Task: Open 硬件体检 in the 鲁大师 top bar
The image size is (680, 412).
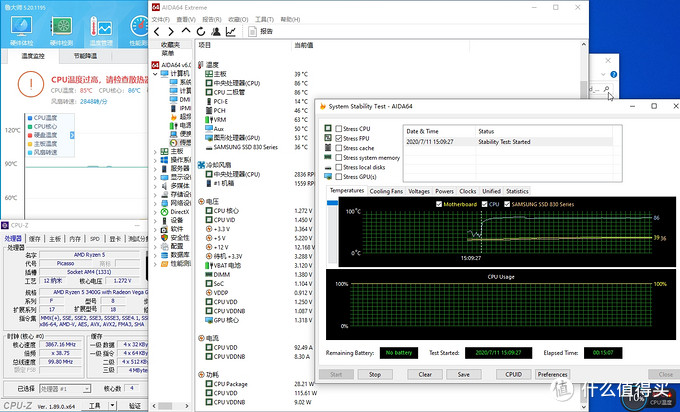Action: click(21, 31)
